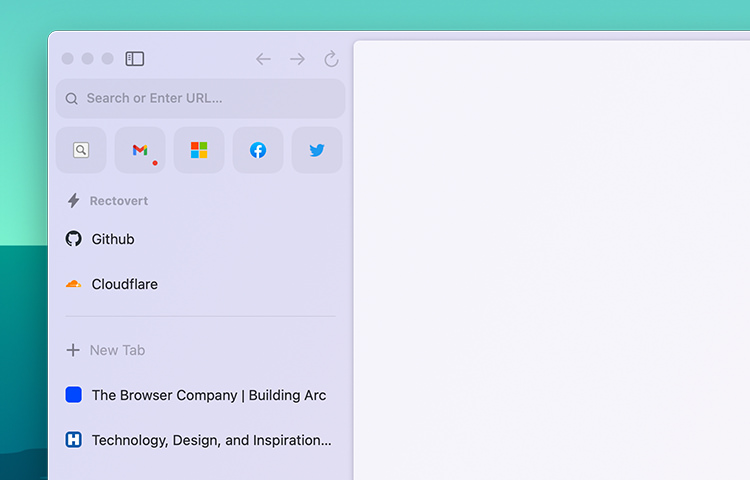Open the Github pinned tab

(200, 239)
